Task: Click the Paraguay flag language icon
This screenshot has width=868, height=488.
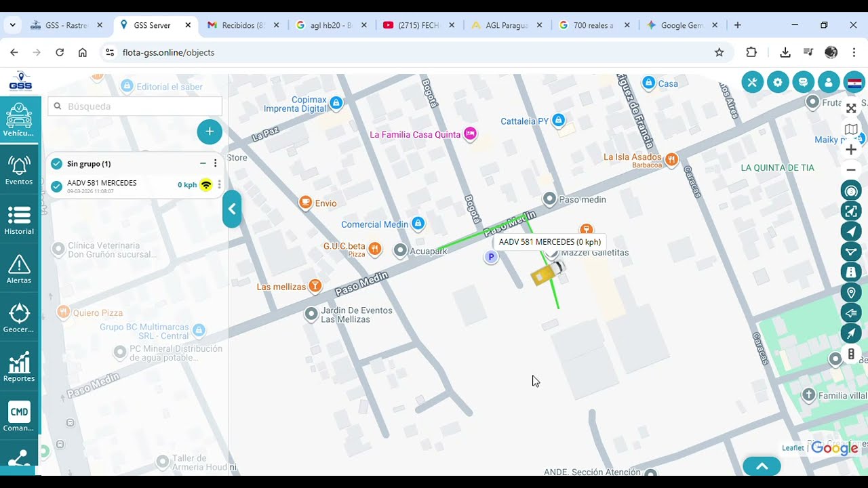Action: [x=854, y=83]
